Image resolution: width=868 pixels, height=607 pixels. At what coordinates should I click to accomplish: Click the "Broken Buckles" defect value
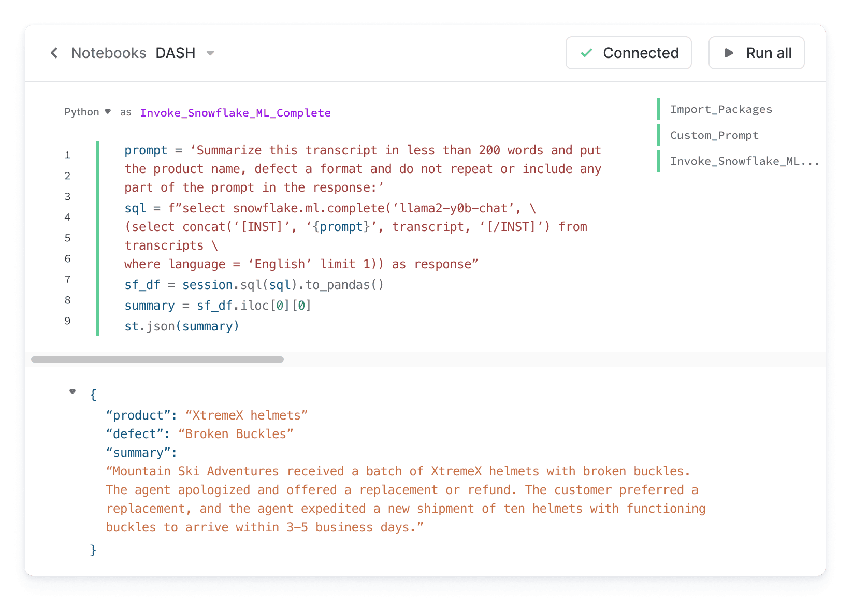point(236,434)
